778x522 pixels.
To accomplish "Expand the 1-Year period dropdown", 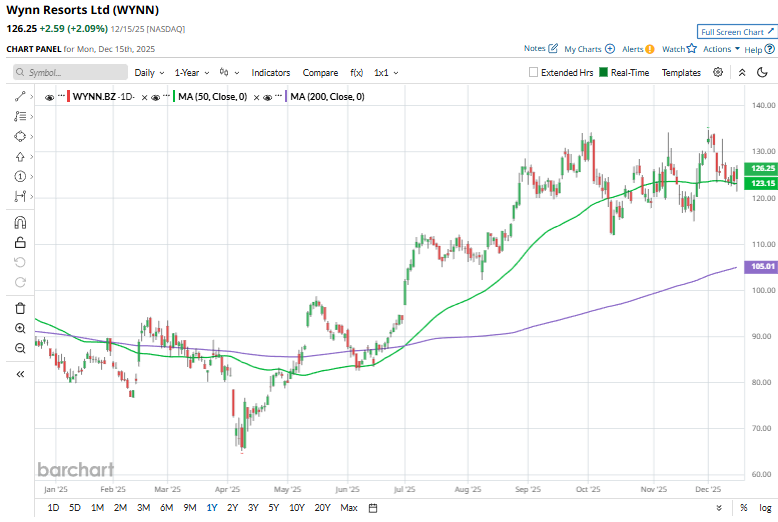I will pyautogui.click(x=192, y=73).
